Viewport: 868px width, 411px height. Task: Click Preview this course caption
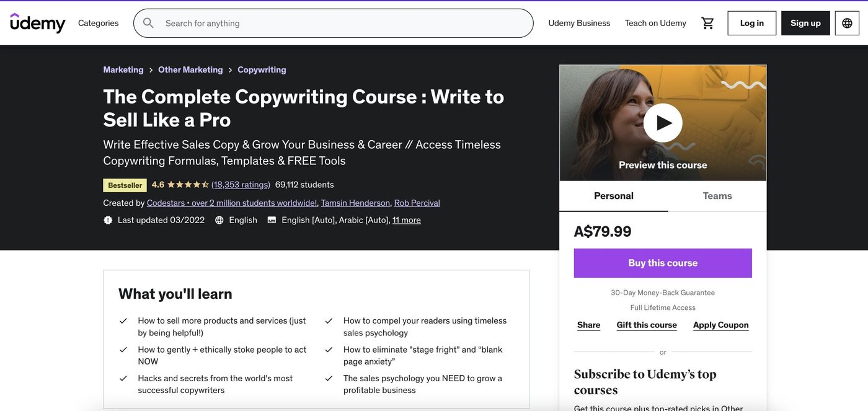[x=663, y=165]
